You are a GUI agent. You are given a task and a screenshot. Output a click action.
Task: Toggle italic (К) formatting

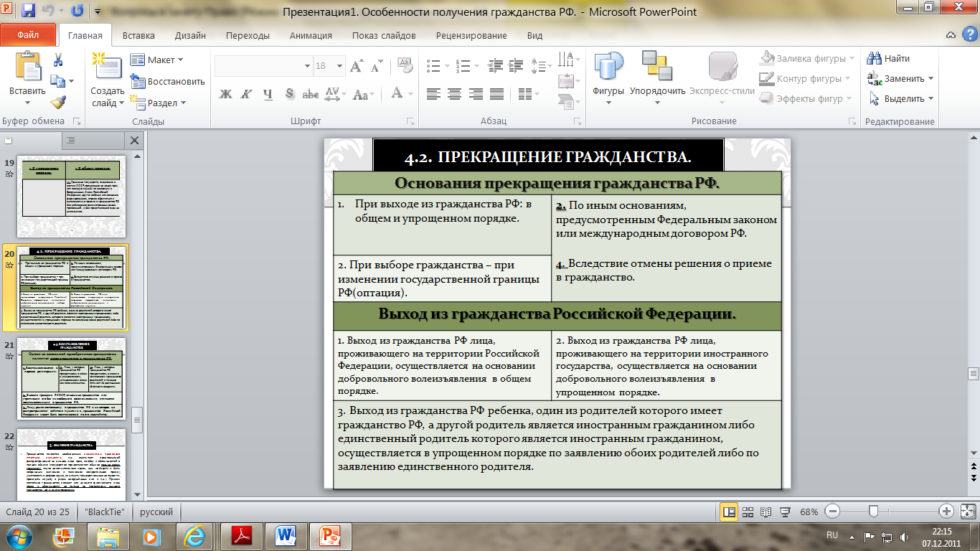(247, 94)
